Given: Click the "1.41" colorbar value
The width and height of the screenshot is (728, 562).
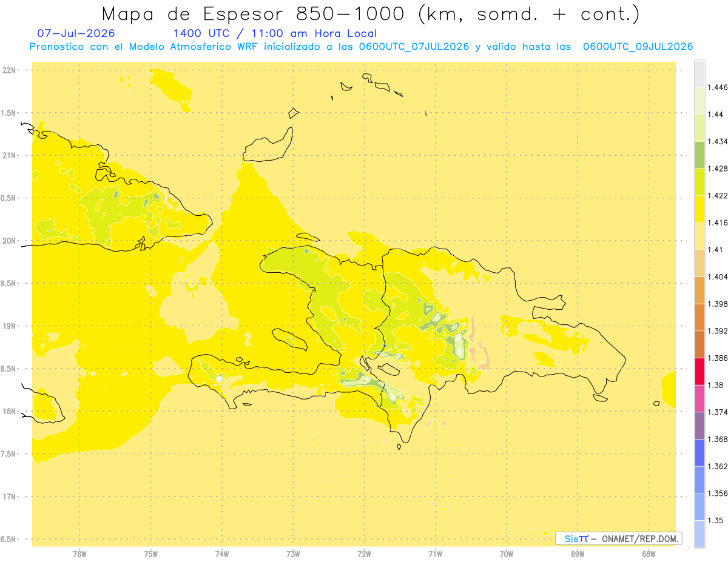Looking at the screenshot, I should [716, 250].
